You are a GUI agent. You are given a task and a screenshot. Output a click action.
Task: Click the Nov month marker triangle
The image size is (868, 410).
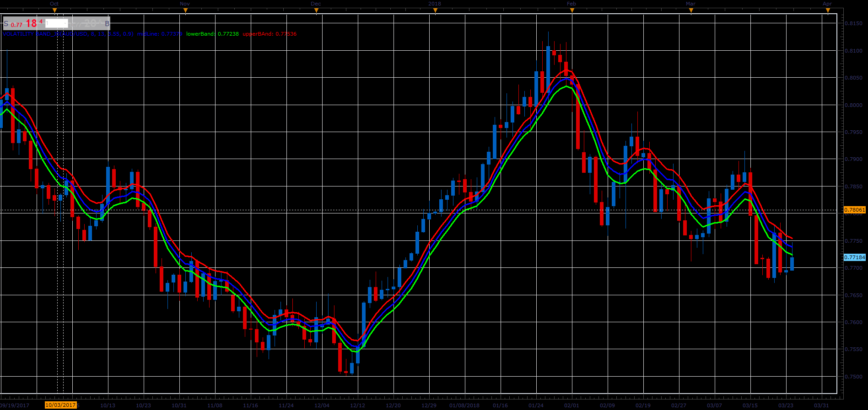click(x=185, y=11)
